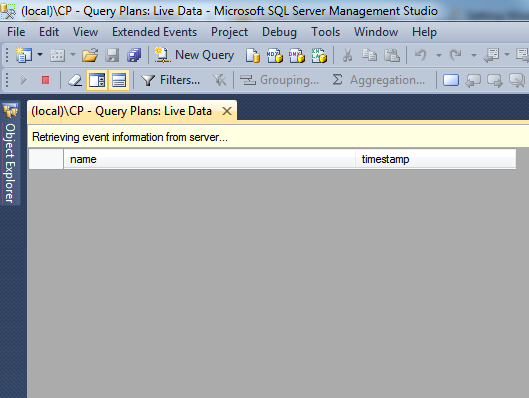The height and width of the screenshot is (398, 529).
Task: Expand the Add New Item dropdown arrow
Action: point(73,55)
